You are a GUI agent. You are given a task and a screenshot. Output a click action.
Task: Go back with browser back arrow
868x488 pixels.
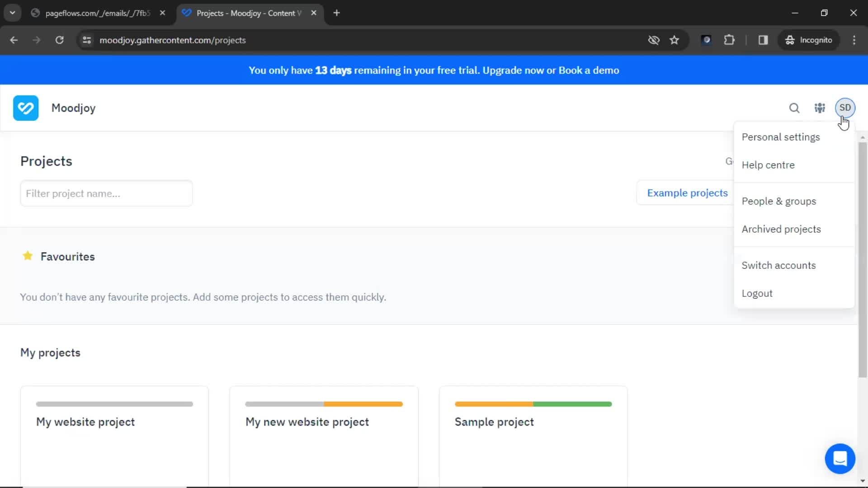click(x=14, y=40)
